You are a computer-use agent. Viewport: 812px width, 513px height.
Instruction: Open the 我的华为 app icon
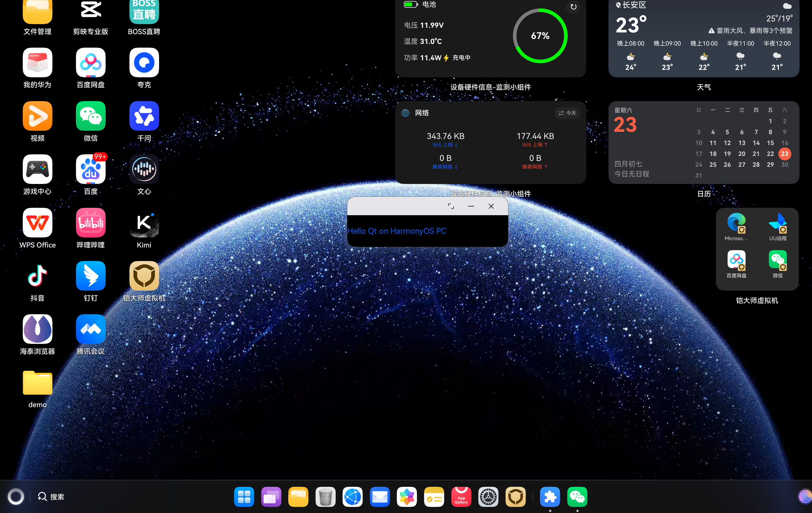click(37, 62)
